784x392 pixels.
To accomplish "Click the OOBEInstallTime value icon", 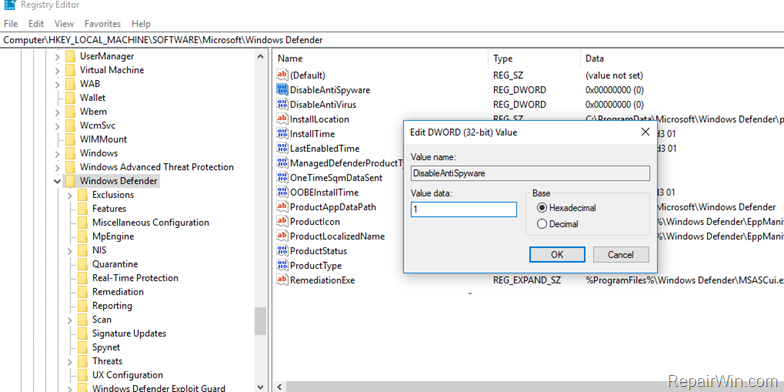I will [x=282, y=192].
